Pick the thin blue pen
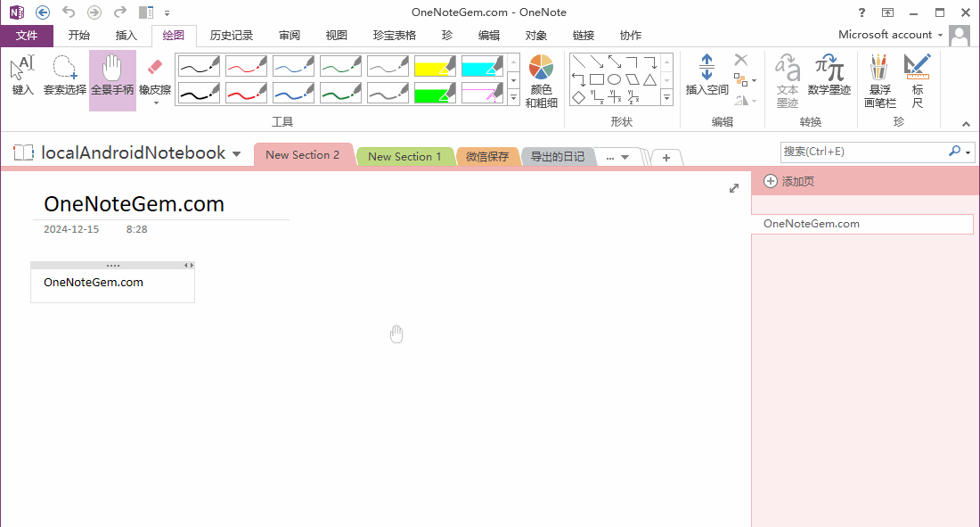 pos(293,66)
